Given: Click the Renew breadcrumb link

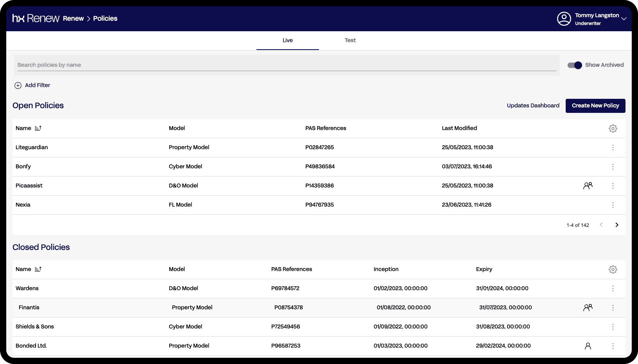Looking at the screenshot, I should coord(73,18).
